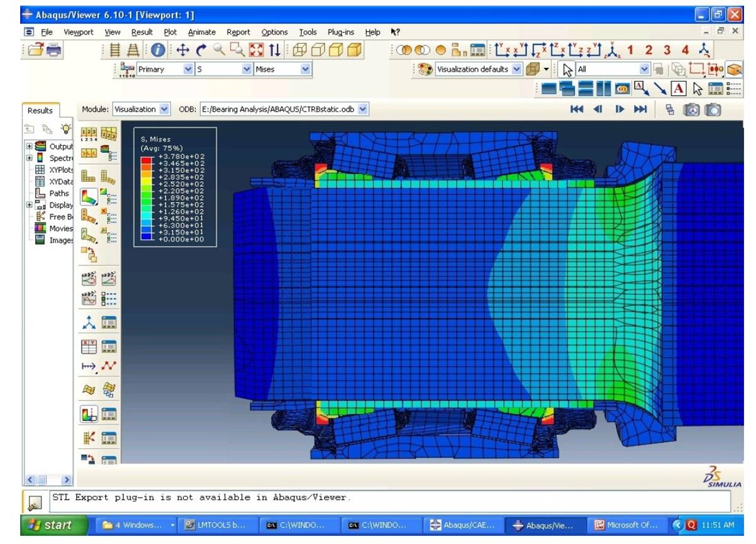
Task: Open the Mises invariant dropdown
Action: coord(306,70)
